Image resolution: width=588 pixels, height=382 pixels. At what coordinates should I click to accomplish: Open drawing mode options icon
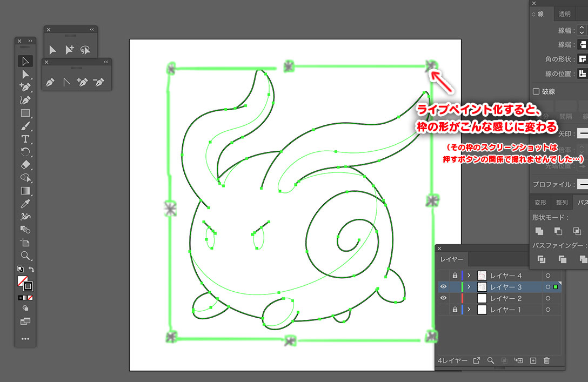point(25,308)
